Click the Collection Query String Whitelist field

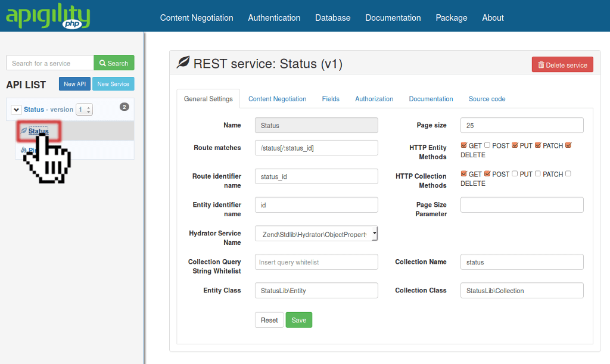(316, 262)
